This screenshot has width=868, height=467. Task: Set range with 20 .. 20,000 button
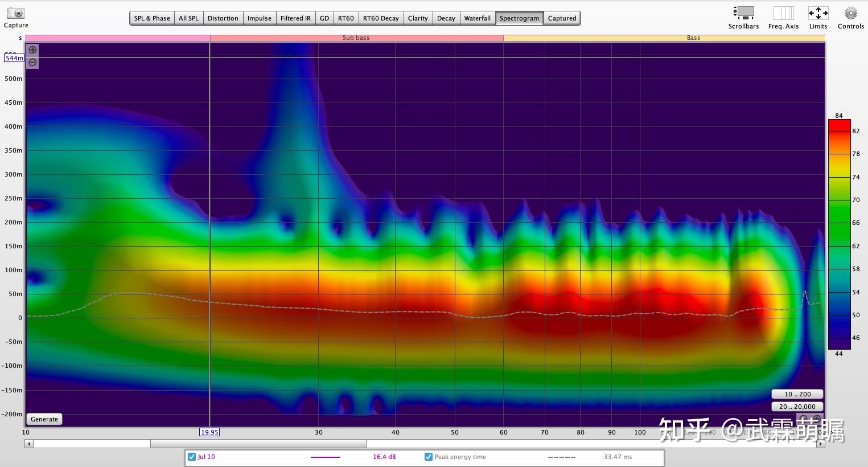[797, 407]
